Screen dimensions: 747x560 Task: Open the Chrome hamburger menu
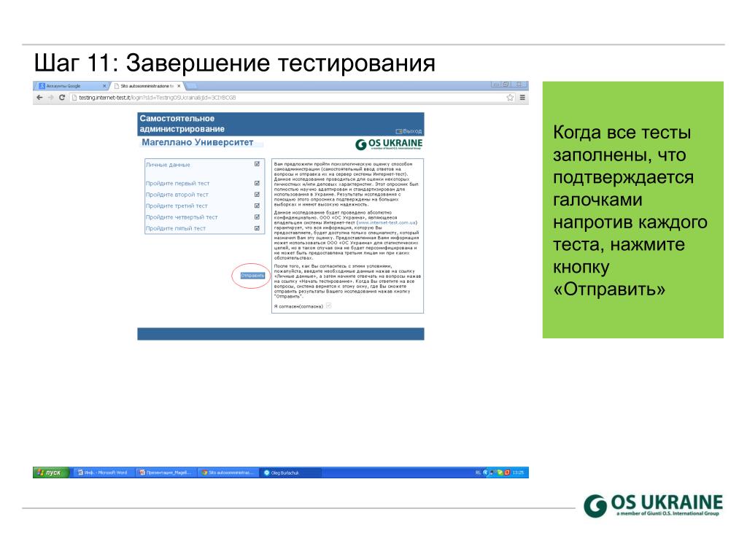coord(522,98)
